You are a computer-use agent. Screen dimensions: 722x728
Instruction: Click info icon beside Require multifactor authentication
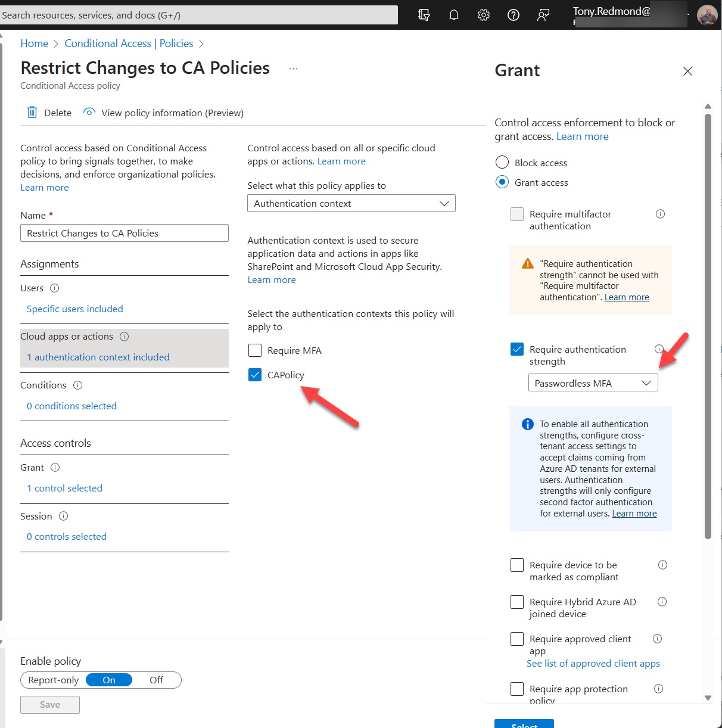[x=660, y=214]
